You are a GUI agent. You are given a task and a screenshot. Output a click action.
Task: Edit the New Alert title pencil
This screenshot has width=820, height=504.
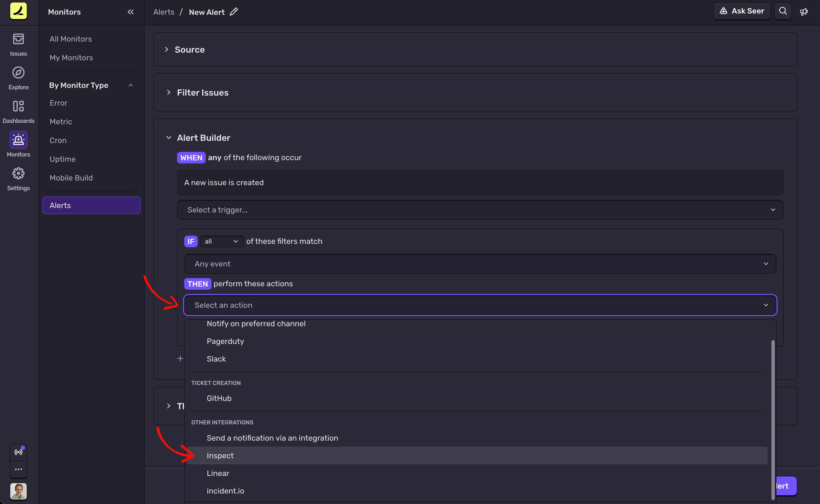pos(234,12)
